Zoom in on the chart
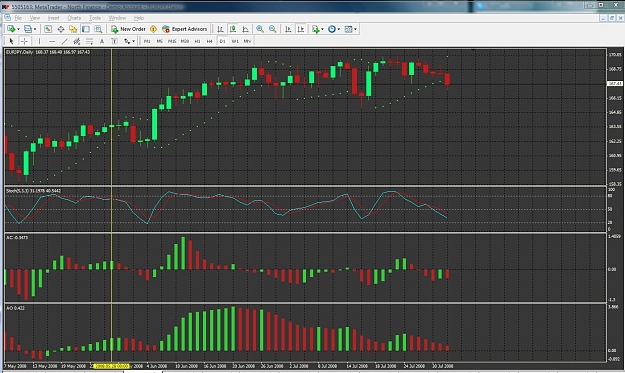Viewport: 625px width, 373px height. coord(260,29)
